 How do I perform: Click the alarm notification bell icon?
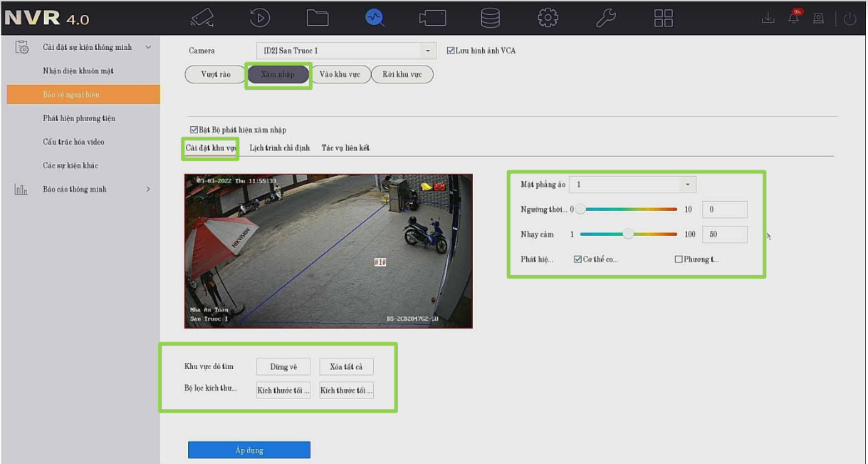(x=794, y=19)
